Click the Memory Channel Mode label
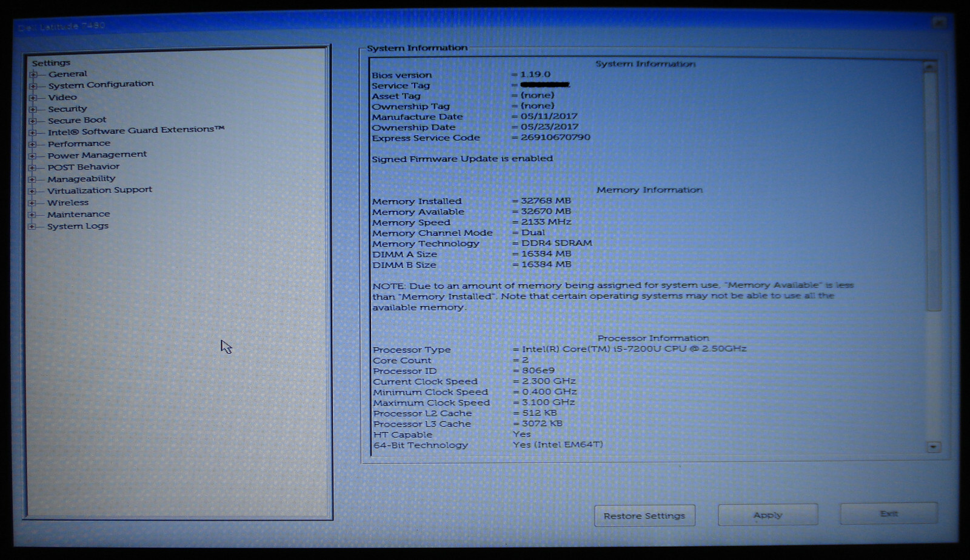The height and width of the screenshot is (560, 970). tap(432, 233)
